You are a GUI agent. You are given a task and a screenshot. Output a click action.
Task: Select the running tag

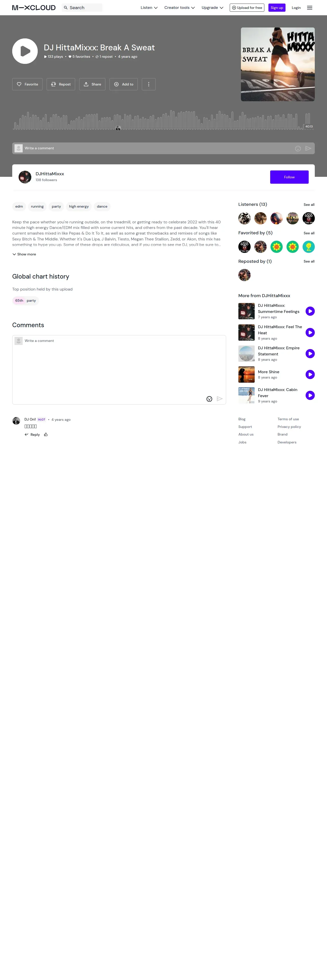tap(37, 207)
